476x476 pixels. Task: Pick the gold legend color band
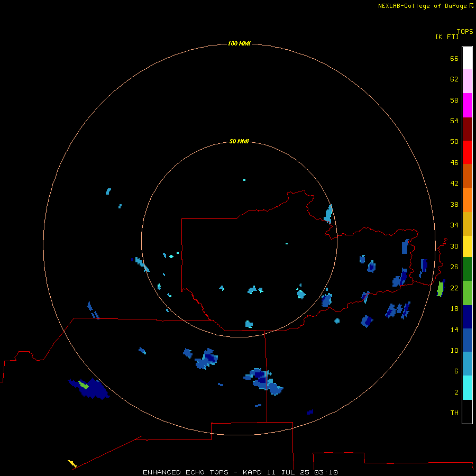(x=467, y=224)
